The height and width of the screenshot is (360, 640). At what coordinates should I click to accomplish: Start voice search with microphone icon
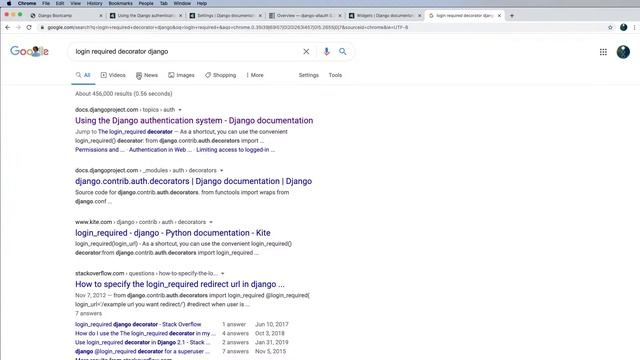(326, 51)
